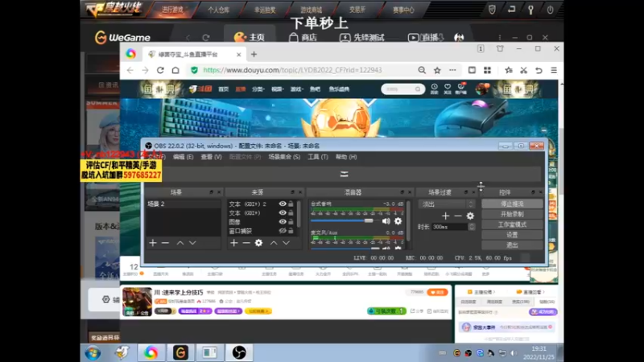Adjust the 时长 300ms duration stepper
644x362 pixels.
tap(472, 227)
